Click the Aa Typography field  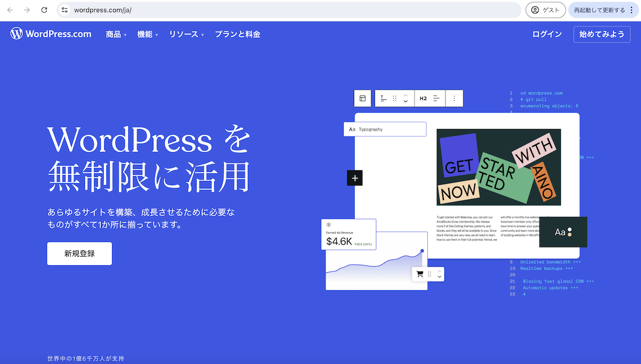click(x=385, y=129)
